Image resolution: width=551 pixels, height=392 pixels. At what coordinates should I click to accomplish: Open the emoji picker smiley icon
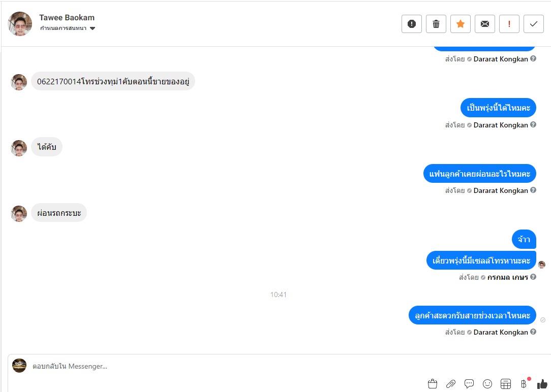point(487,383)
